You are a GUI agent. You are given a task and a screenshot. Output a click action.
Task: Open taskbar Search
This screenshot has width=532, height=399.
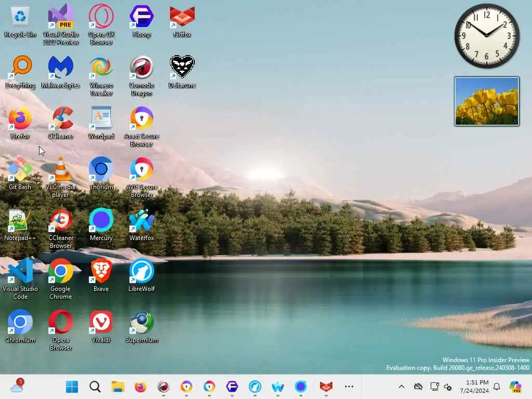point(95,387)
